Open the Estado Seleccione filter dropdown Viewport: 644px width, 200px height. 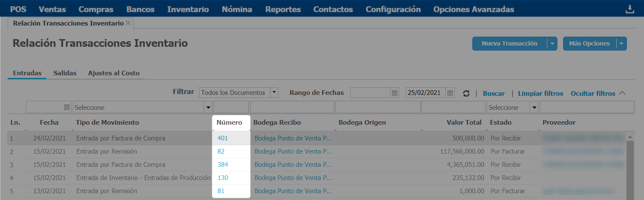[x=534, y=108]
